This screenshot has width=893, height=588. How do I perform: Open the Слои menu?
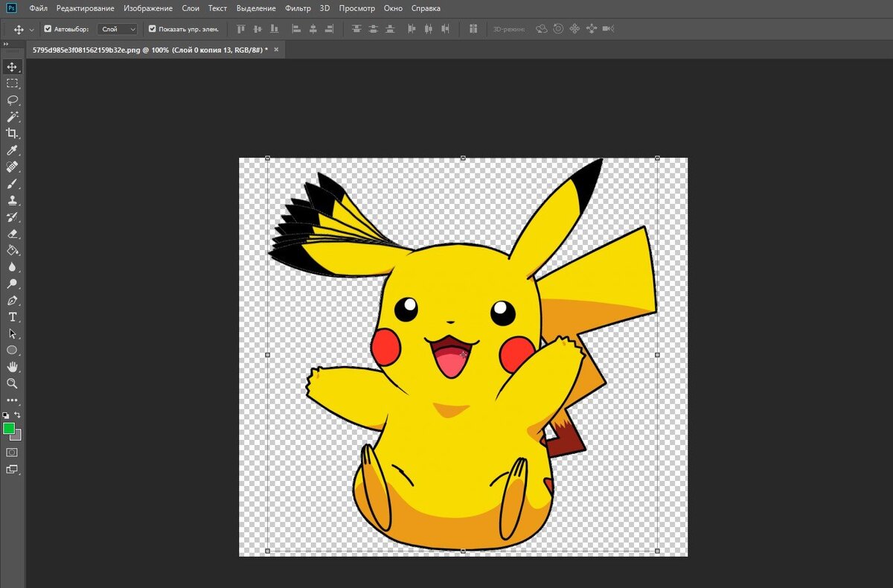tap(191, 8)
